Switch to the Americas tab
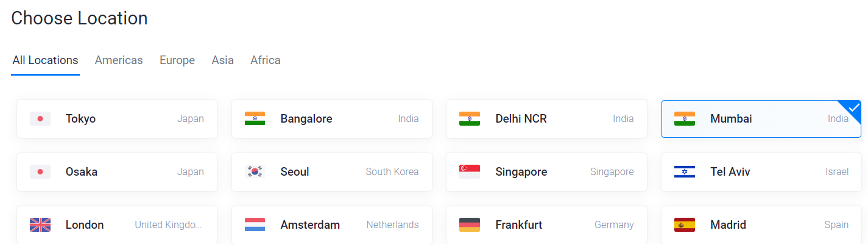This screenshot has height=244, width=868. coord(119,60)
